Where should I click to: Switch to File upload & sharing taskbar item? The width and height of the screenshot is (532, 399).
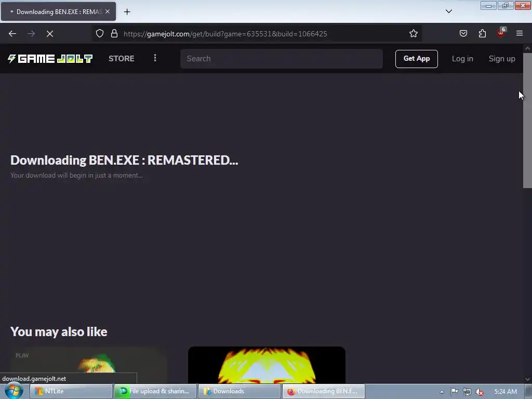coord(155,391)
